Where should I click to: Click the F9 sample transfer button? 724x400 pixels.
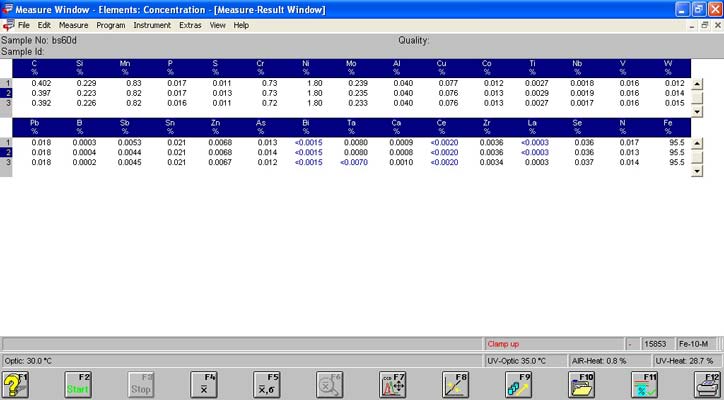coord(519,384)
